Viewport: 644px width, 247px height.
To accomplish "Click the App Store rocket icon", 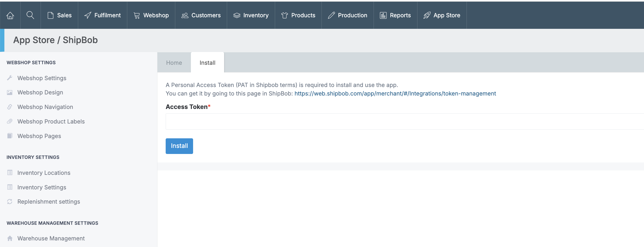I will click(427, 15).
